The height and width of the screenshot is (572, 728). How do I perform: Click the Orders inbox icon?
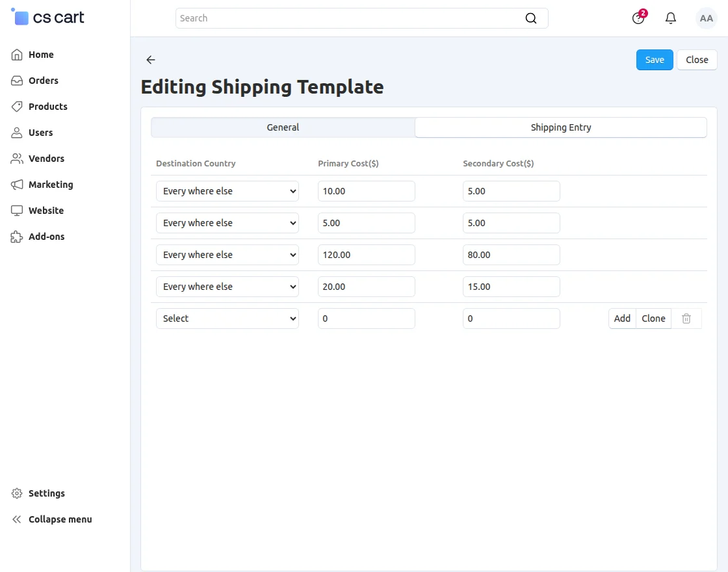coord(17,81)
